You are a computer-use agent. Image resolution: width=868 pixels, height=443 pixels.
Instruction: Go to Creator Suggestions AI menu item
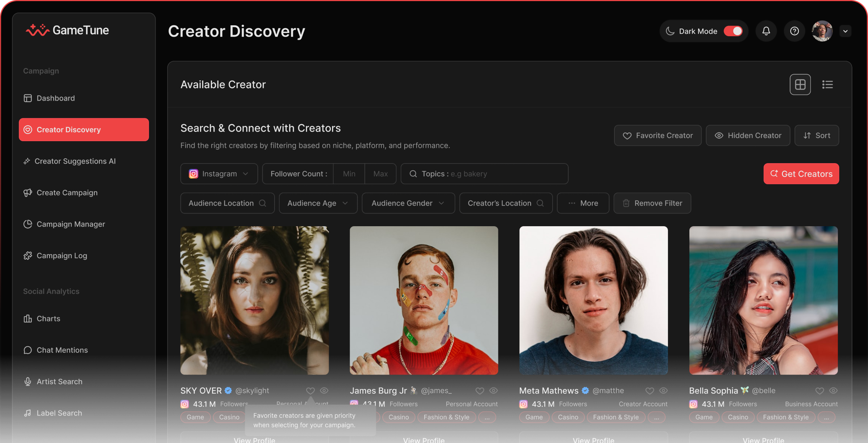click(x=75, y=161)
